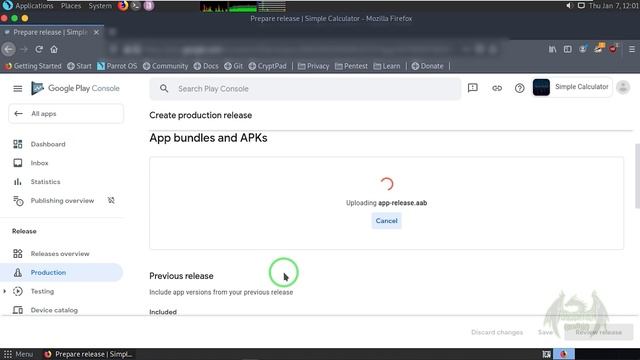The height and width of the screenshot is (360, 640).
Task: Open the System menu
Action: tap(100, 6)
